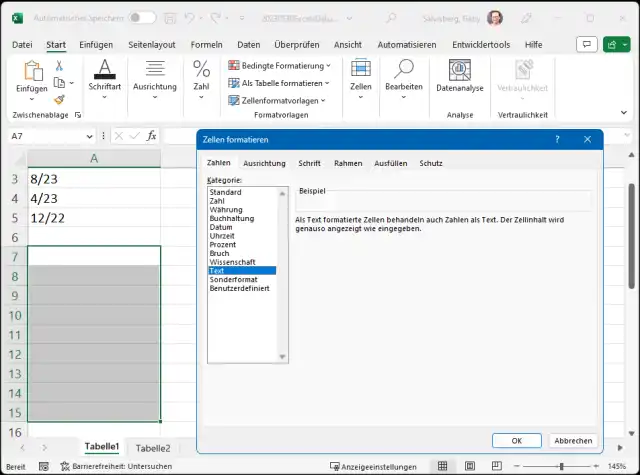The height and width of the screenshot is (475, 640).
Task: Click the Einfügen paste icon
Action: tap(31, 71)
